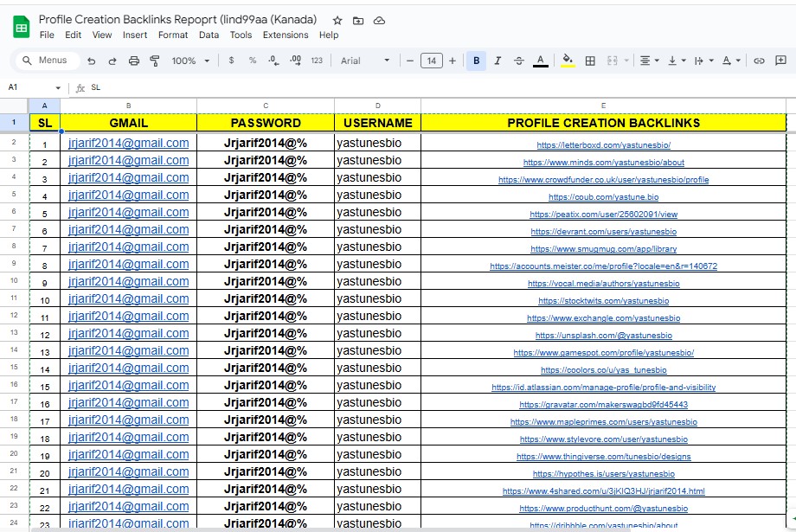Screen dimensions: 796x532
Task: Open the horizontal align dropdown
Action: pos(649,61)
